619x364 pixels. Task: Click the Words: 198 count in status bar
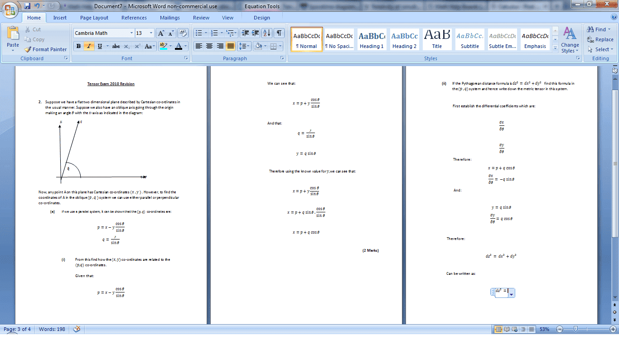52,329
